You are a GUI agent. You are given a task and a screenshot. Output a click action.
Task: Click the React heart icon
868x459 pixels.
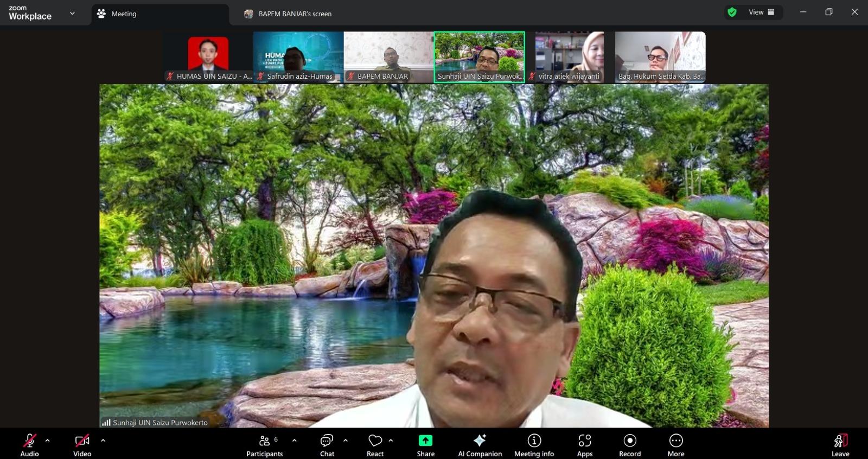point(375,444)
